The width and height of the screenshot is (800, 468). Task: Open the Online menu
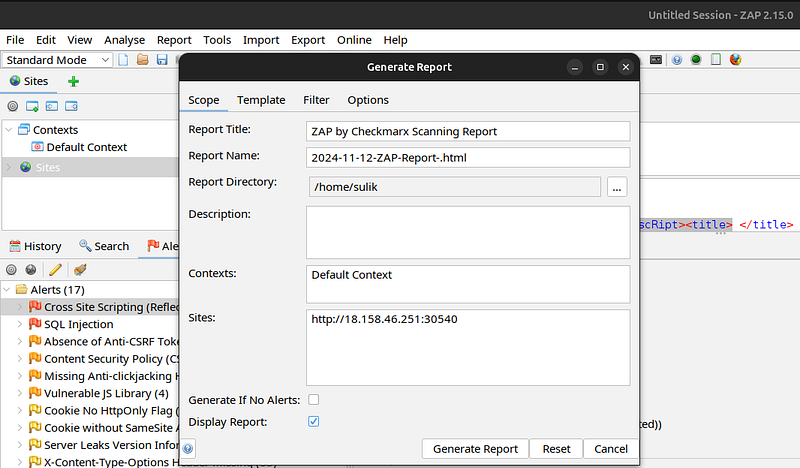(x=354, y=40)
